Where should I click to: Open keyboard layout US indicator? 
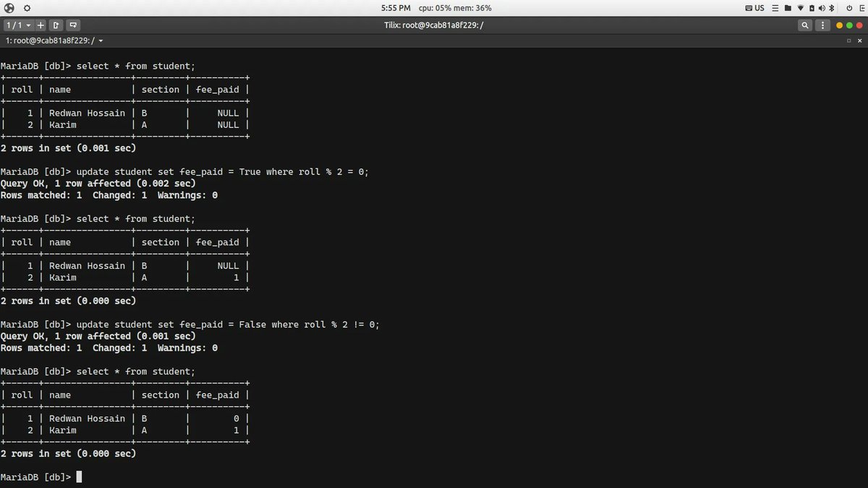coord(754,8)
